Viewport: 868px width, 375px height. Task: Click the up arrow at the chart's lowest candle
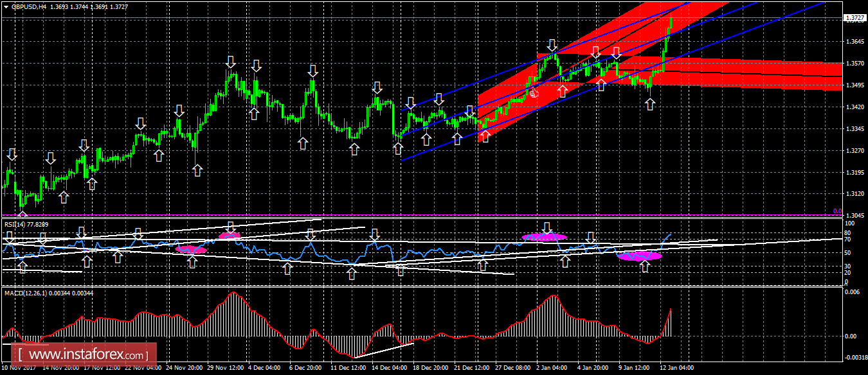tap(23, 216)
